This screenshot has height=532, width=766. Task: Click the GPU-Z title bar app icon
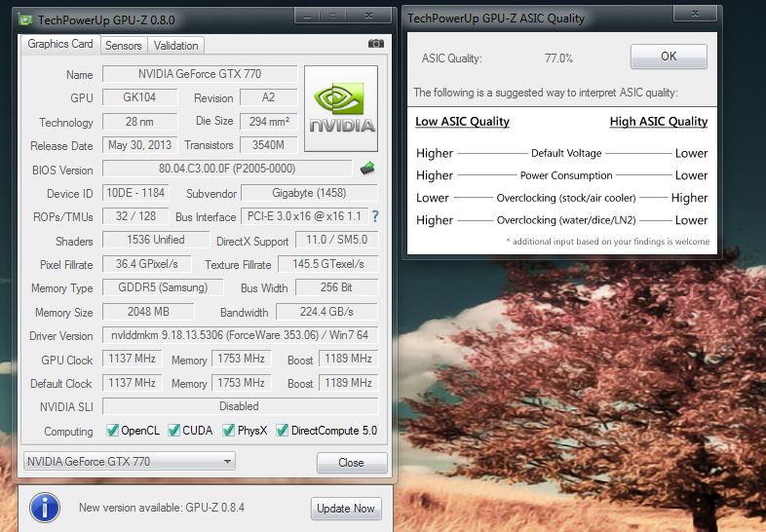[25, 20]
